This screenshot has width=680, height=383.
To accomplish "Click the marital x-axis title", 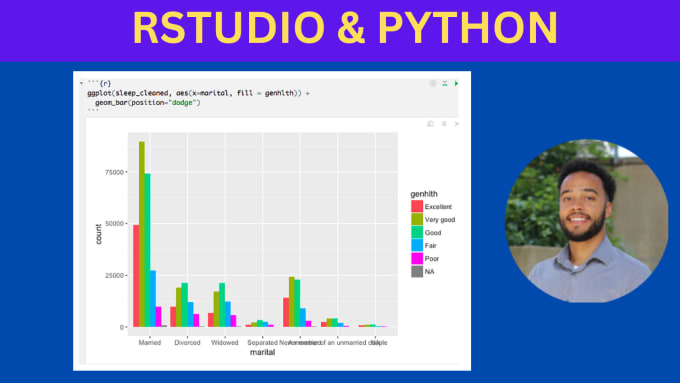I will [262, 352].
